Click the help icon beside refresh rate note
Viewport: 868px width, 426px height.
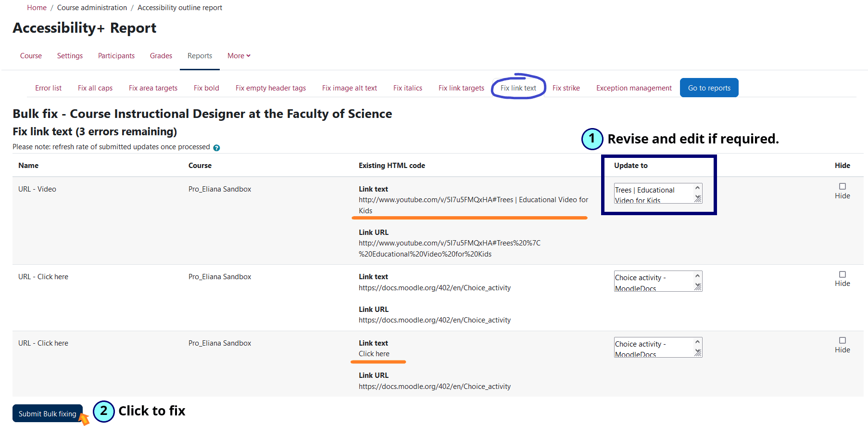216,148
